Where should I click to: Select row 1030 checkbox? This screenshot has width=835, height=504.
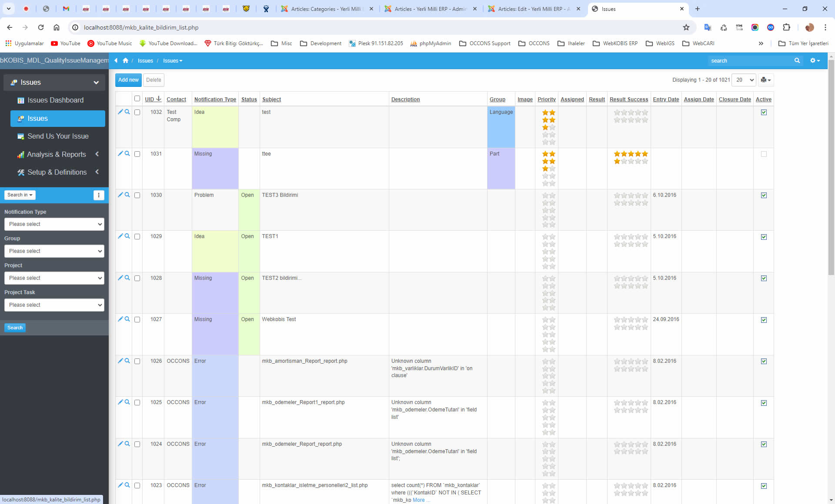pos(137,196)
